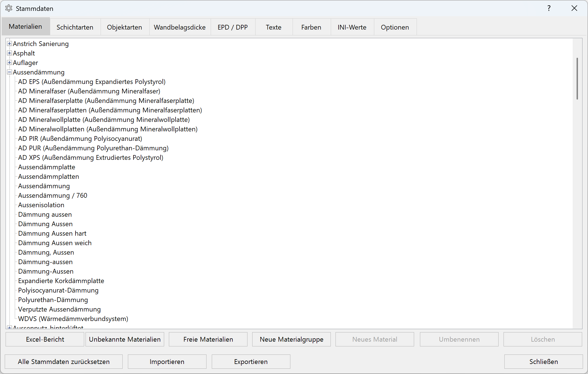
Task: Select the Aussendämmung top-level group label
Action: click(39, 72)
